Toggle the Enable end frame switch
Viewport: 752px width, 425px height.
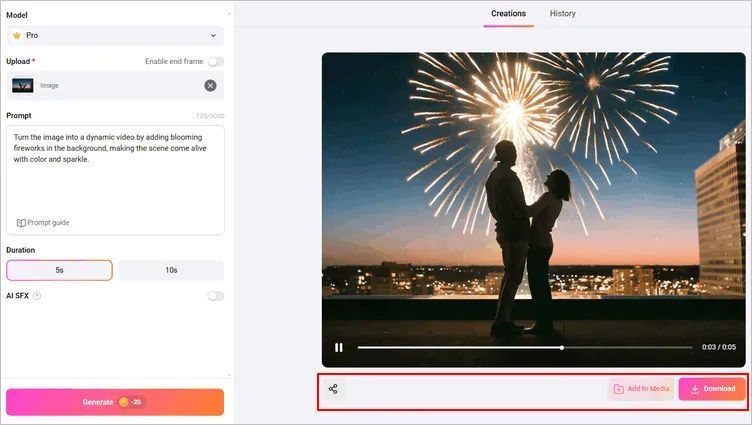tap(216, 61)
